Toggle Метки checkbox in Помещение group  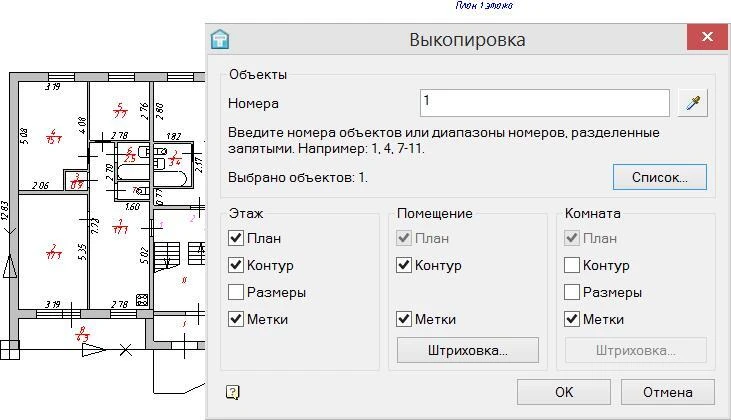pos(404,319)
